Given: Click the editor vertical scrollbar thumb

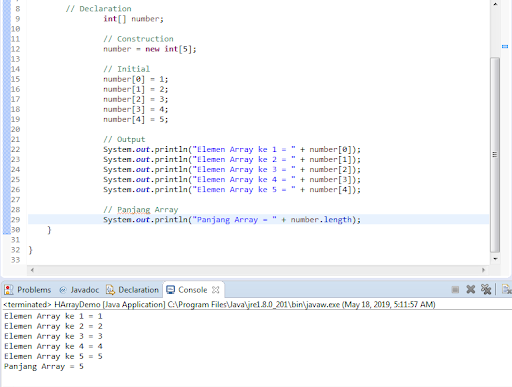Looking at the screenshot, I should 495,155.
